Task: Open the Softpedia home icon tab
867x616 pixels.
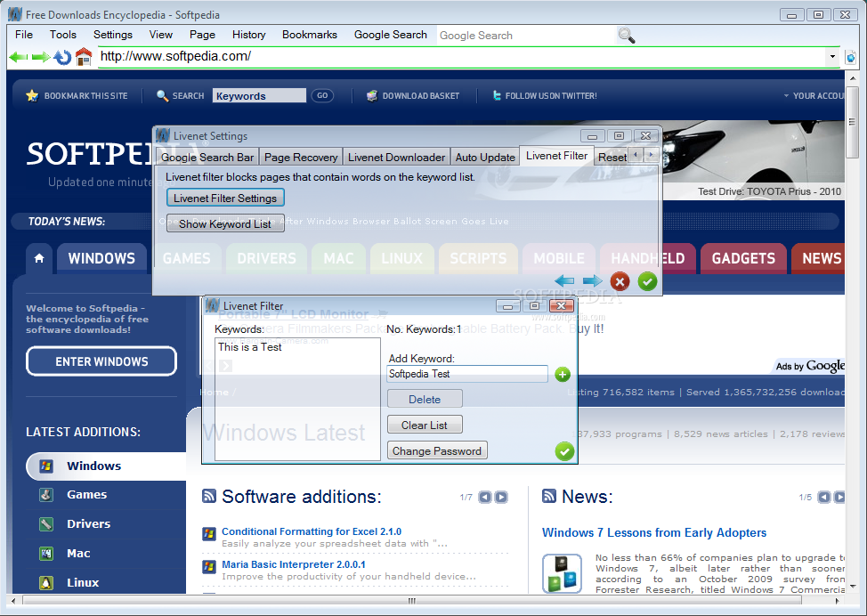Action: (39, 258)
